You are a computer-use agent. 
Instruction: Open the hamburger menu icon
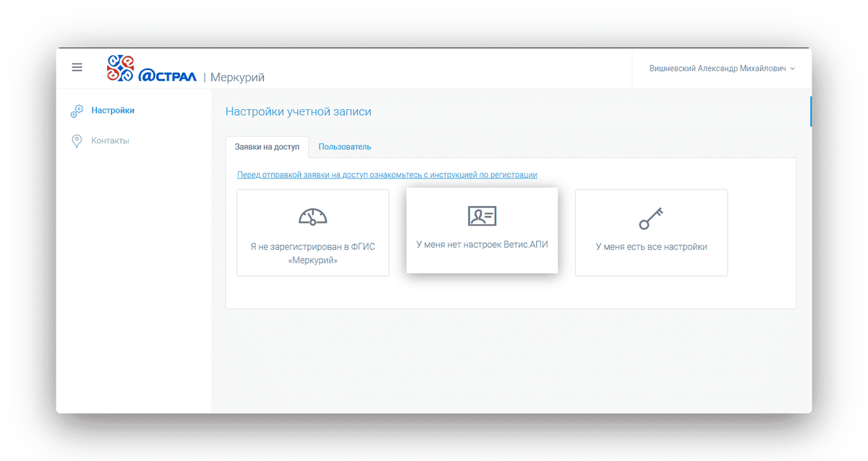coord(77,67)
